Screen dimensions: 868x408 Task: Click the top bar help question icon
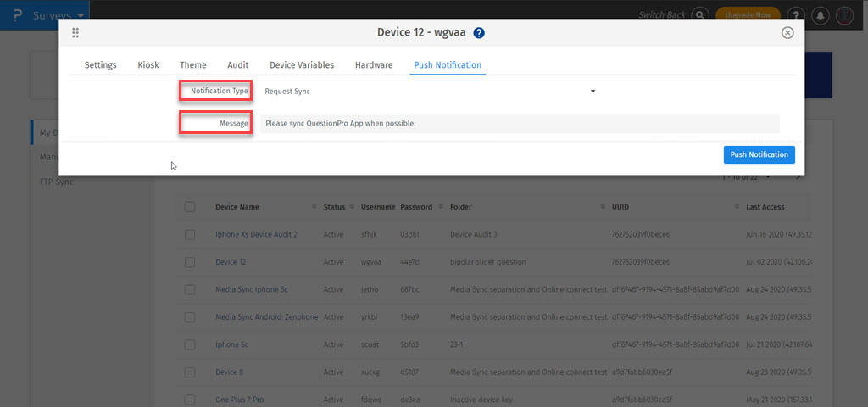[796, 14]
